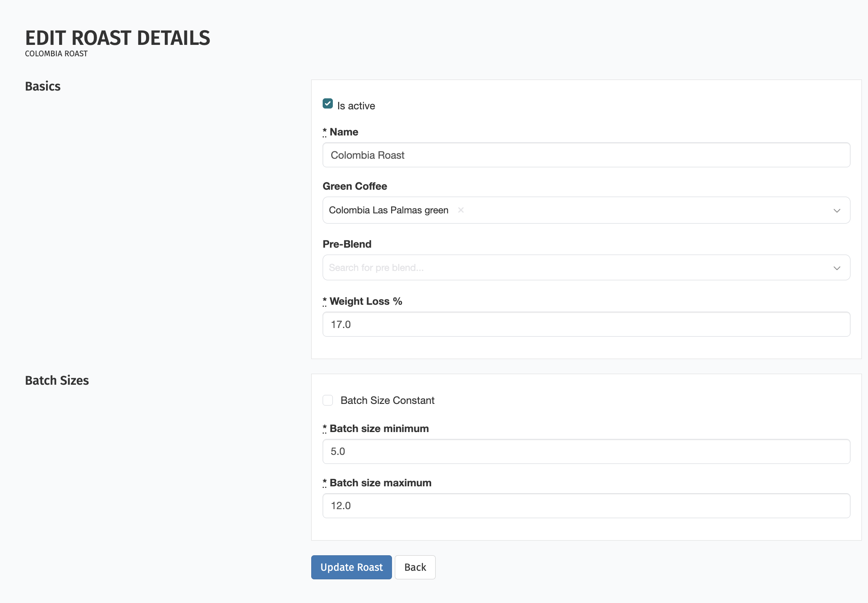The width and height of the screenshot is (868, 603).
Task: Click the Batch Size Constant label text
Action: point(387,400)
